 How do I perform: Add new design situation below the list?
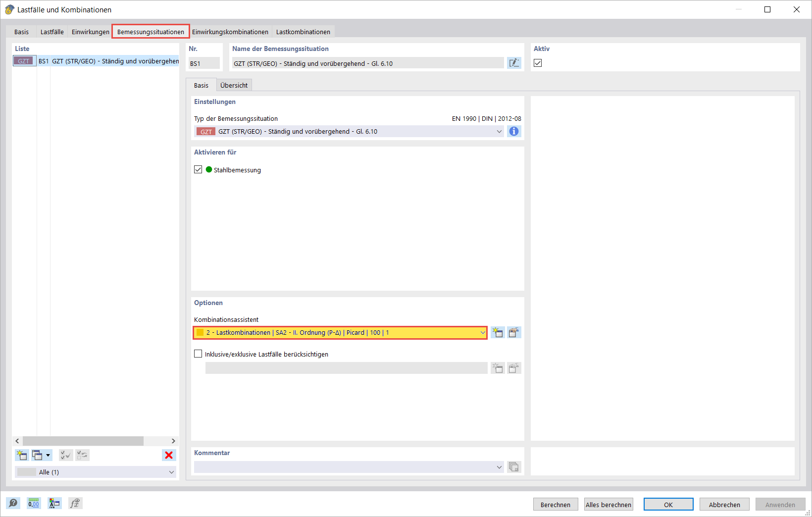[x=22, y=455]
